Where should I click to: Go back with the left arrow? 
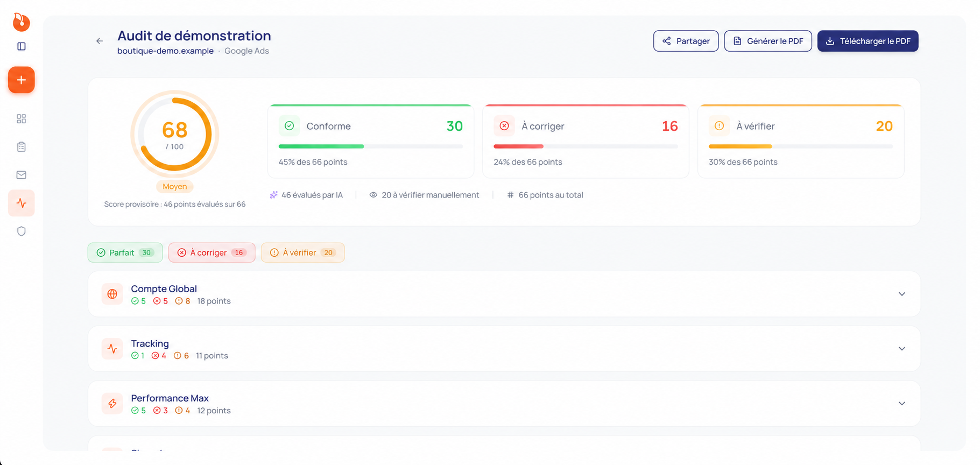[100, 41]
